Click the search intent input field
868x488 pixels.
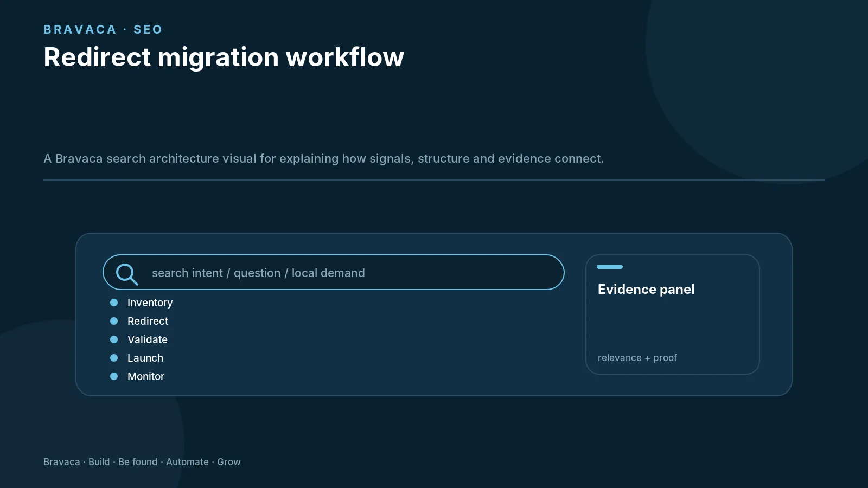click(x=334, y=272)
